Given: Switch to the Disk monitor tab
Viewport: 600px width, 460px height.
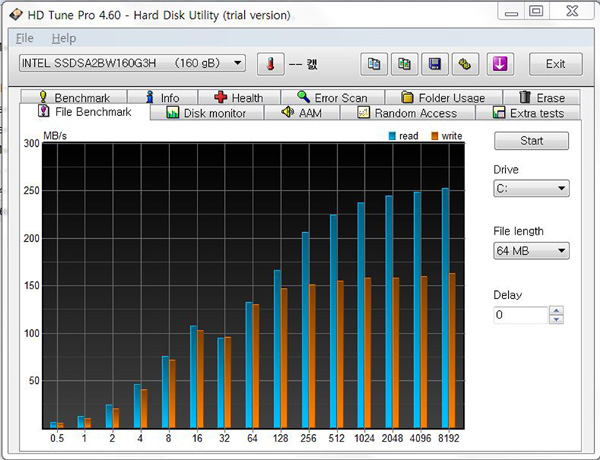Looking at the screenshot, I should (x=207, y=113).
